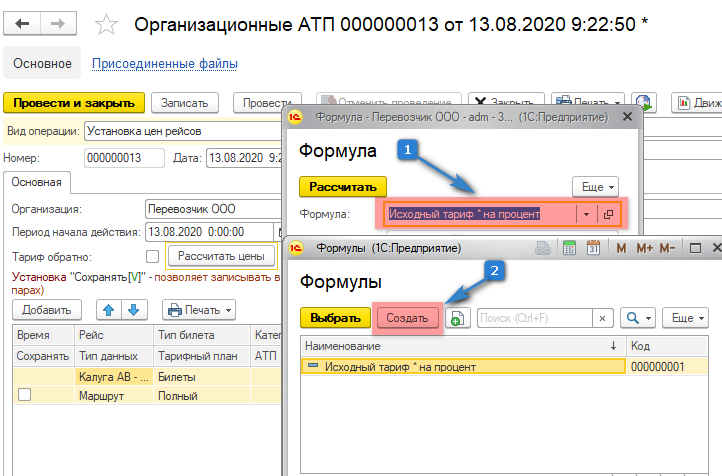Image resolution: width=722 pixels, height=476 pixels.
Task: Open the Печать dropdown above the table
Action: click(x=198, y=310)
